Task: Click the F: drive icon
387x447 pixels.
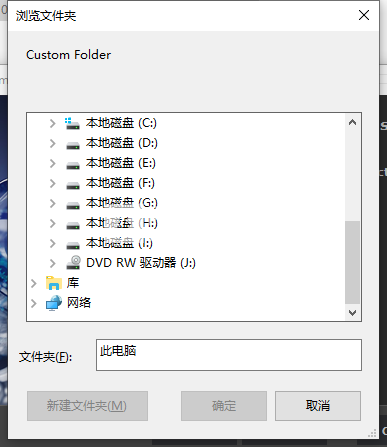Action: [73, 185]
